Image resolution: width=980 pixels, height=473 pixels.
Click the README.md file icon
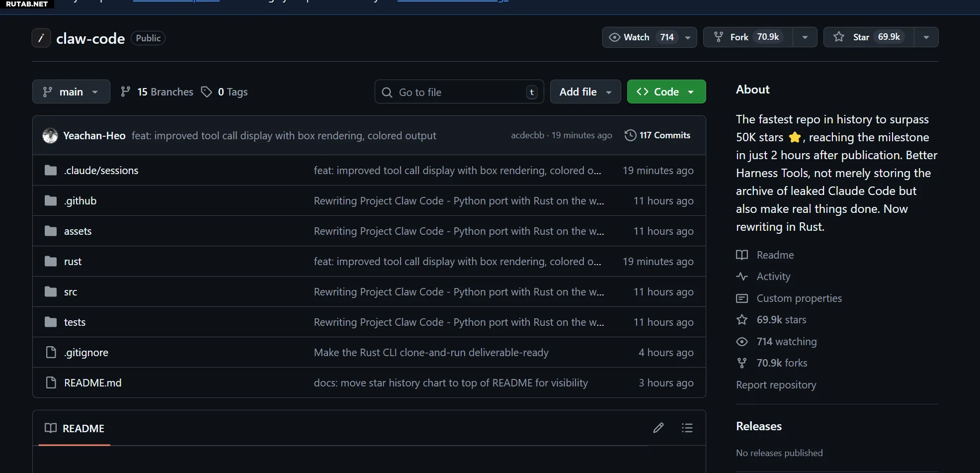51,382
